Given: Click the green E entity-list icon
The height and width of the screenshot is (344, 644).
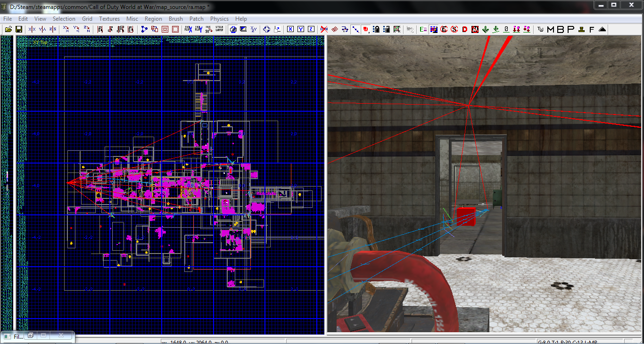Looking at the screenshot, I should (423, 29).
